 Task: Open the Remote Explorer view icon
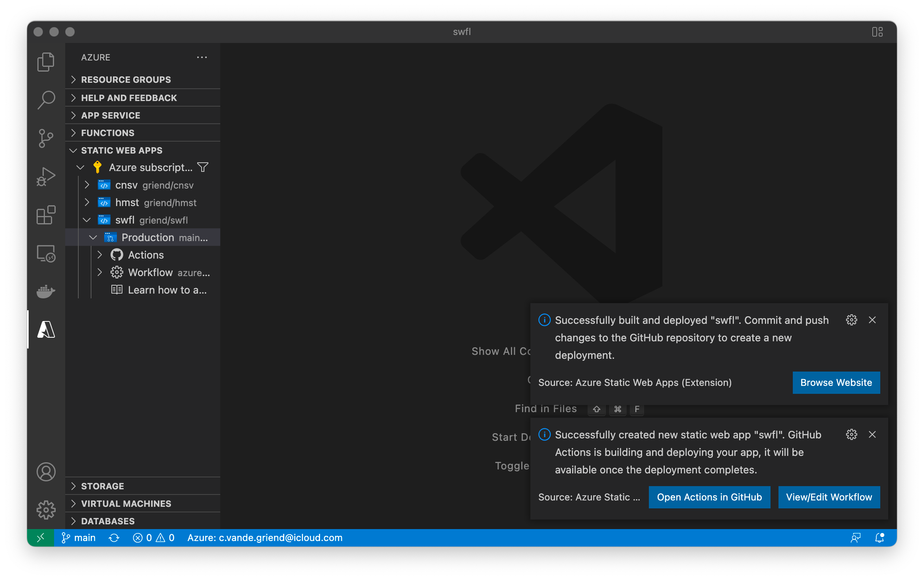coord(46,253)
